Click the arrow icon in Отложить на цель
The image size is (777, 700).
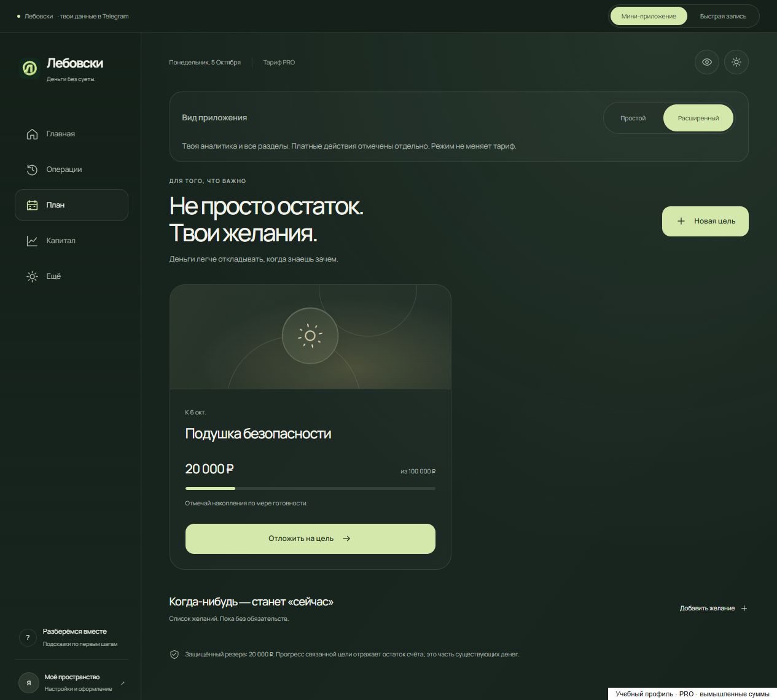(346, 539)
